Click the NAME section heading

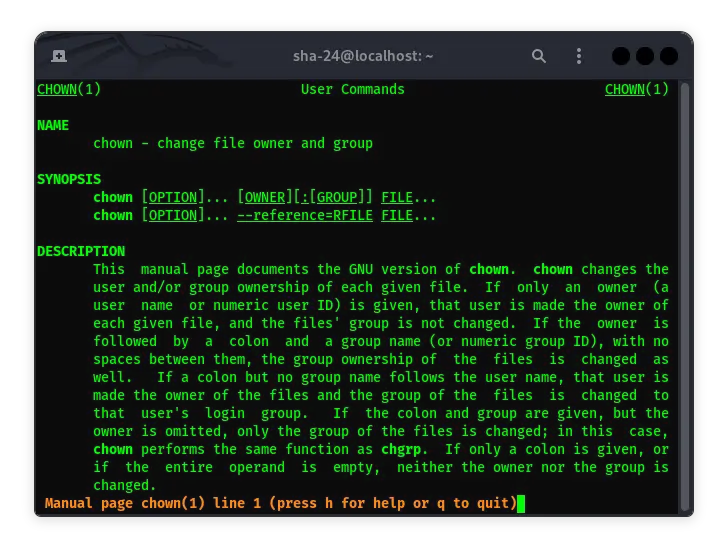[53, 125]
